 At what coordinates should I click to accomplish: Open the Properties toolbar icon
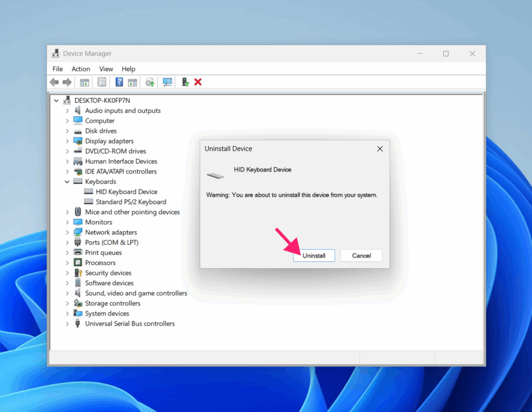click(102, 82)
